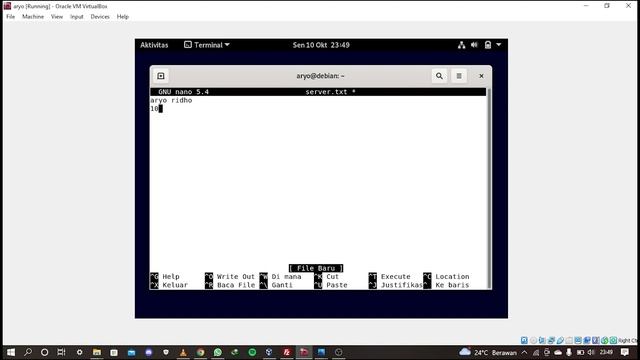Click nano 'Baca File' shortcut label

point(236,285)
